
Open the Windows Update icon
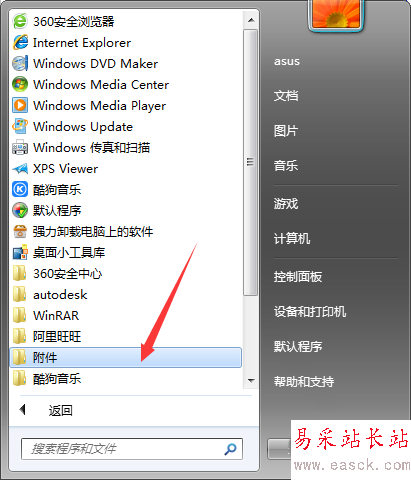(20, 127)
